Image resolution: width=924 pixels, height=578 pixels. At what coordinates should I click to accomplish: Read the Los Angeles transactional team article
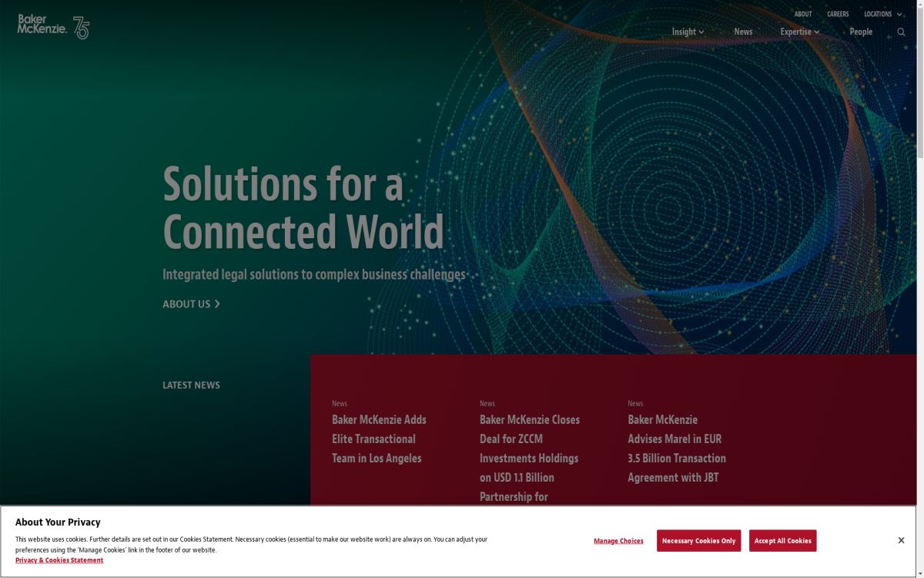379,439
